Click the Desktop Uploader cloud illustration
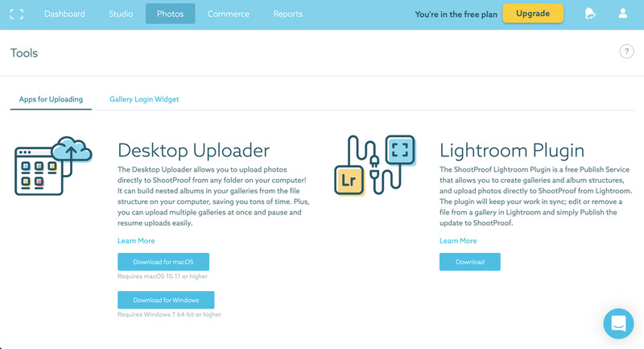 pos(53,166)
